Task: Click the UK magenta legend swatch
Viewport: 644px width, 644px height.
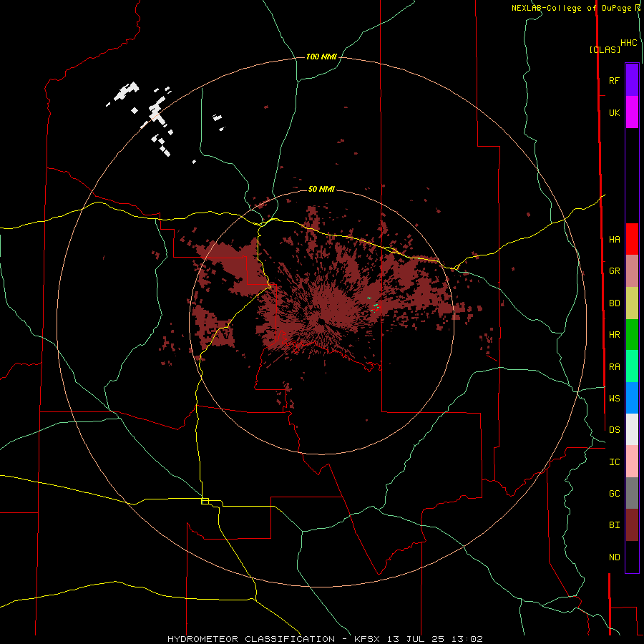Action: coord(632,112)
